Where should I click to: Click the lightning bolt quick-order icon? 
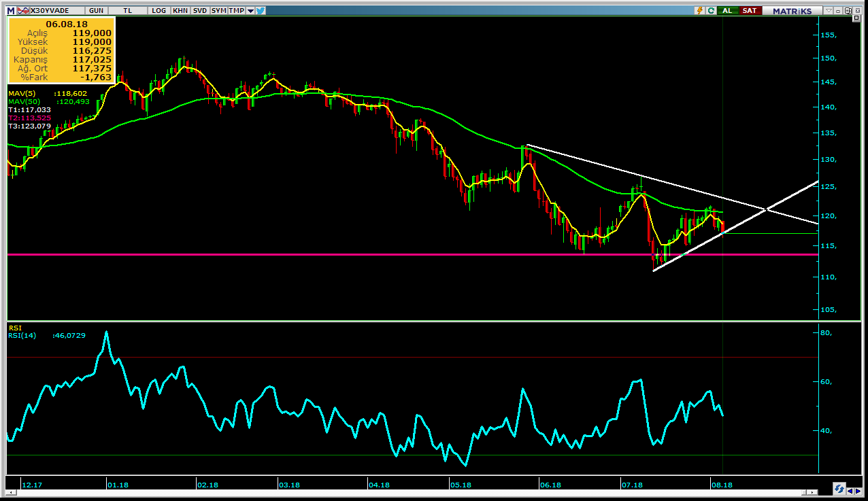point(699,10)
